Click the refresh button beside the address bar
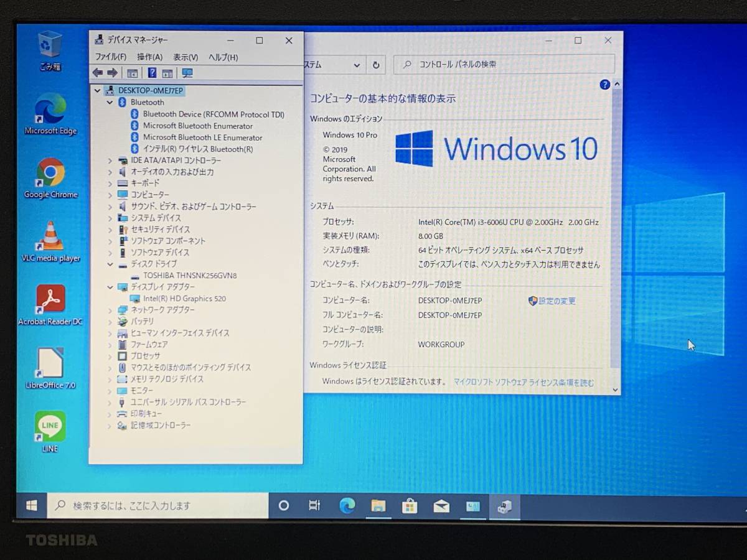The image size is (747, 560). click(376, 65)
